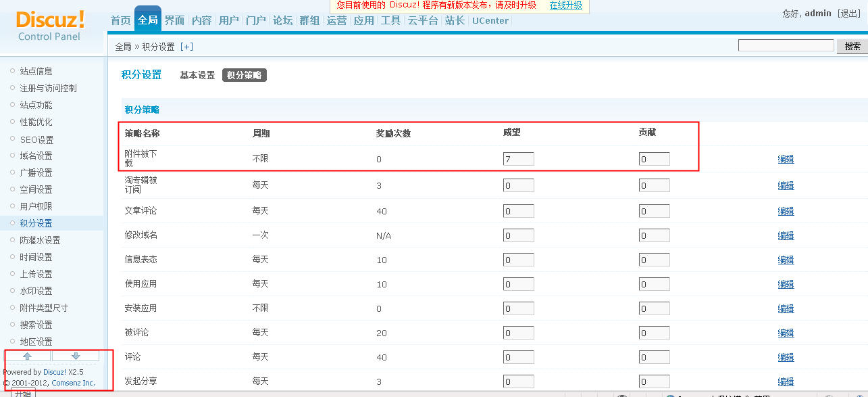Open the 论坛 top menu
Viewport: 868px width, 397px height.
click(x=282, y=20)
